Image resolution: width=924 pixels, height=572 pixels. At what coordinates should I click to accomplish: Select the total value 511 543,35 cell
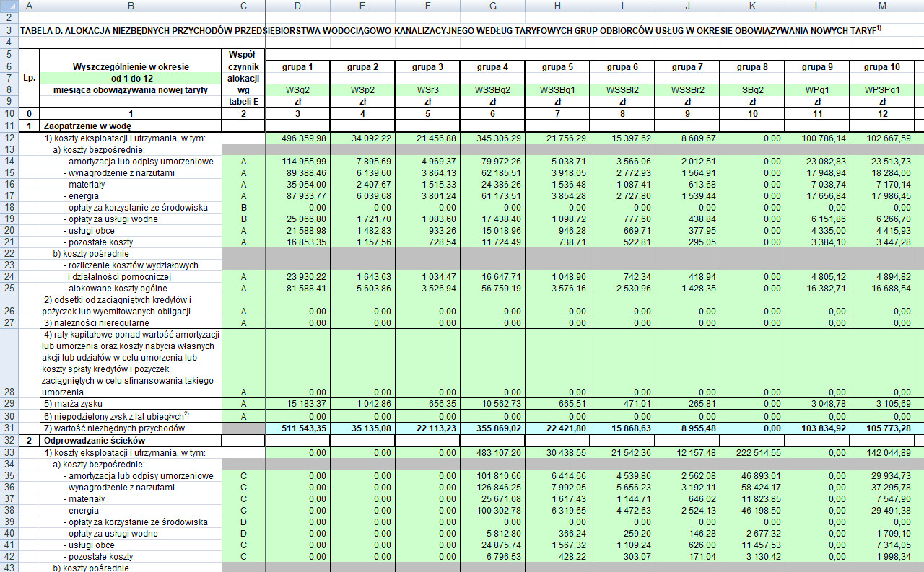297,428
